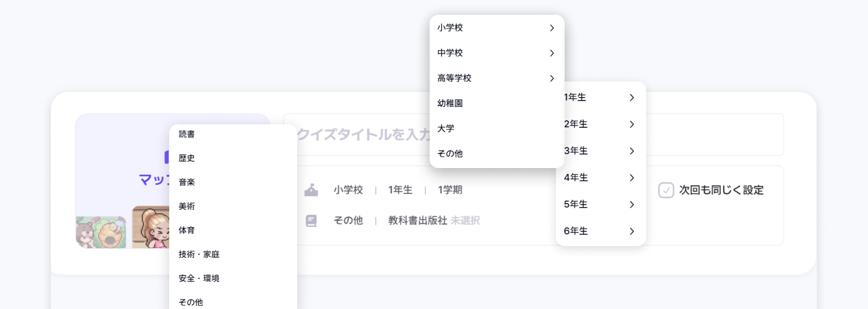Click the bear and beehive thumbnail
Viewport: 868px width, 309px height.
pyautogui.click(x=101, y=232)
